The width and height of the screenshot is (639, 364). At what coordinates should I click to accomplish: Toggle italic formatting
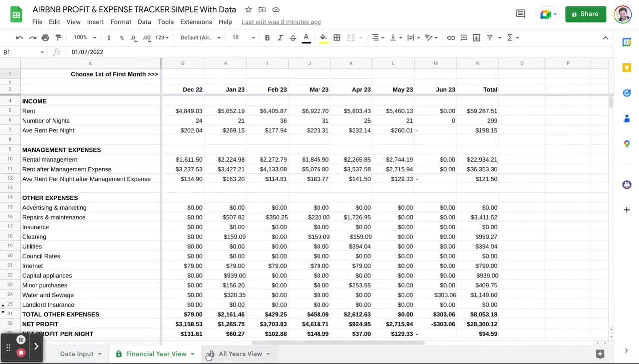280,37
